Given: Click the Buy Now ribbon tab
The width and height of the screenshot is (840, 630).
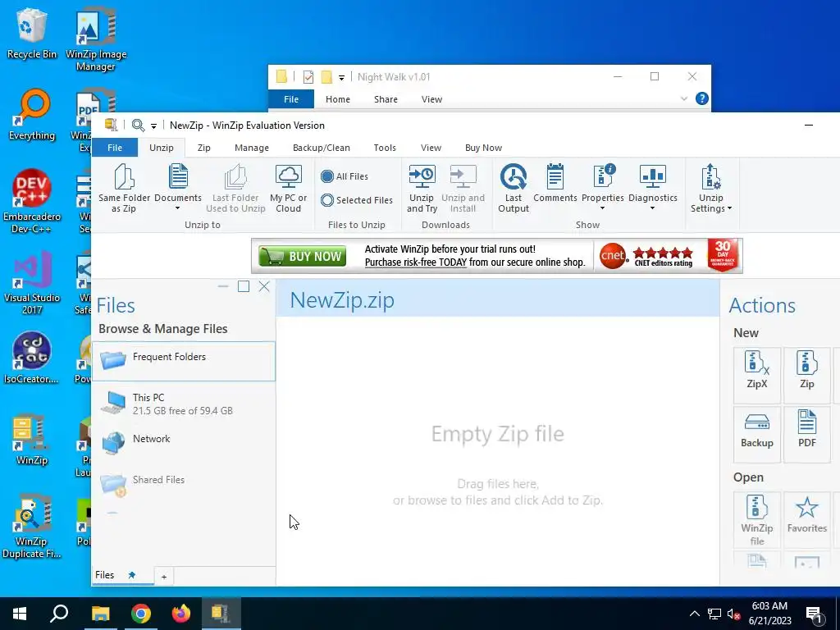Looking at the screenshot, I should 483,148.
